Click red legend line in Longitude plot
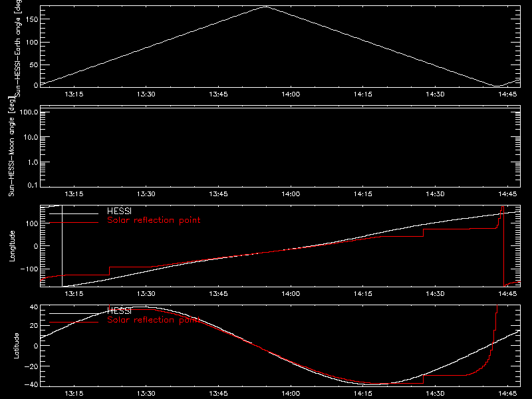This screenshot has height=399, width=532. click(74, 223)
